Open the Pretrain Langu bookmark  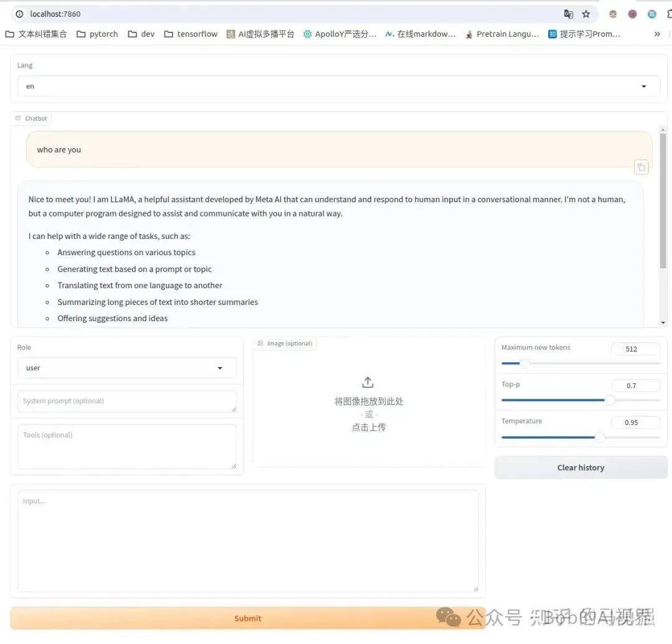502,34
